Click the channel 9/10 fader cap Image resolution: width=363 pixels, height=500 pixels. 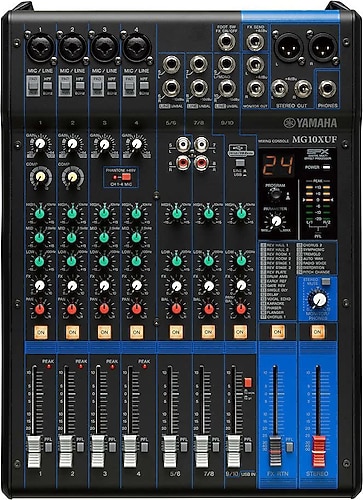(x=234, y=451)
